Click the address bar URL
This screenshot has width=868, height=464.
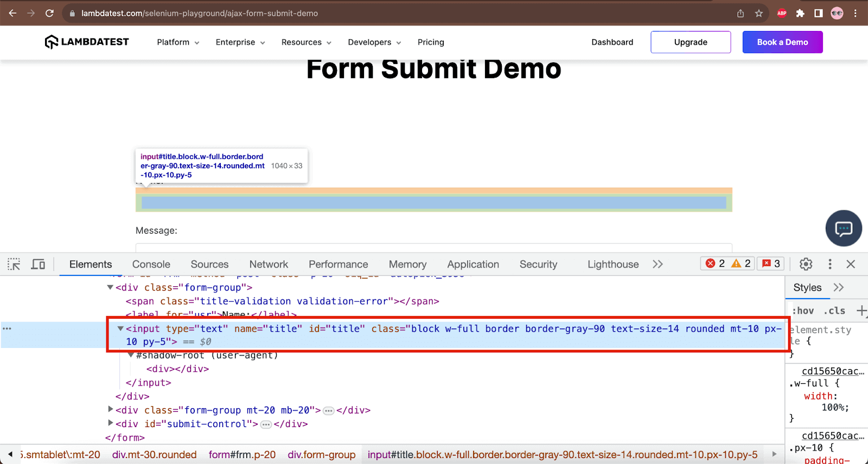pyautogui.click(x=200, y=13)
